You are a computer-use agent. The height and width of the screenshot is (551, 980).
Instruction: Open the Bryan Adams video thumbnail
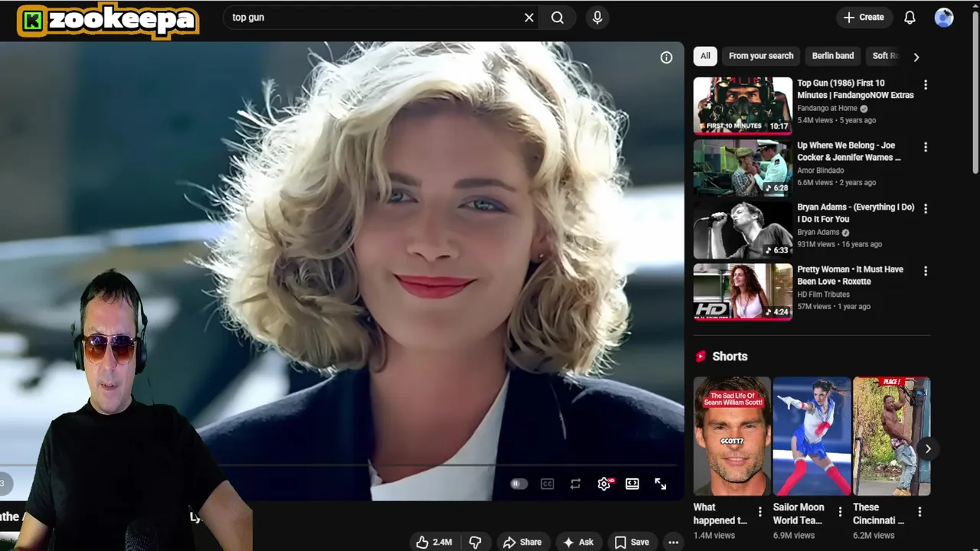pyautogui.click(x=743, y=230)
